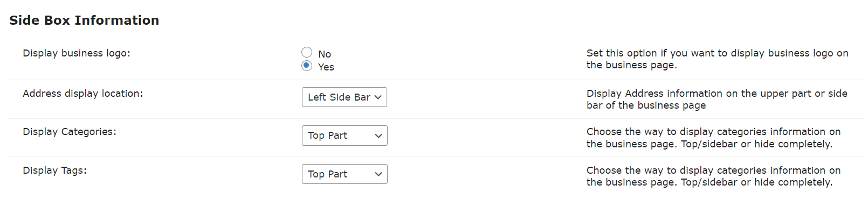Open the Display Categories dropdown
Screen dimensions: 868x199
(x=345, y=136)
